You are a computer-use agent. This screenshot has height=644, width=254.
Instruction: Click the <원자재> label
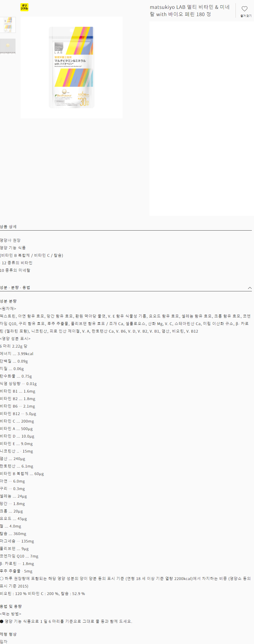click(8, 309)
